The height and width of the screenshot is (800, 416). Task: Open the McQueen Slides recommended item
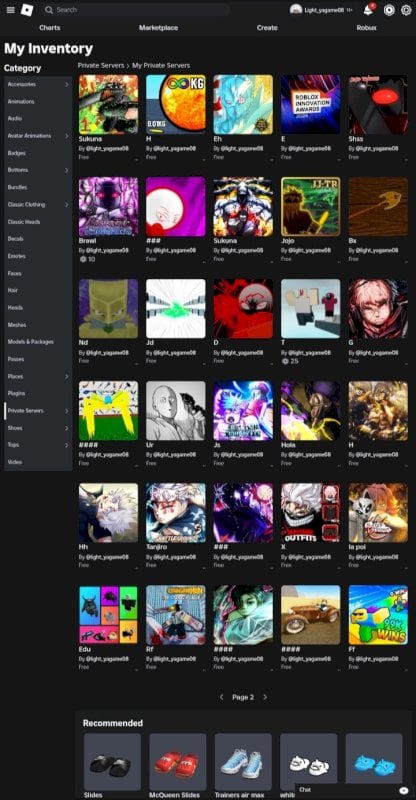tap(178, 762)
